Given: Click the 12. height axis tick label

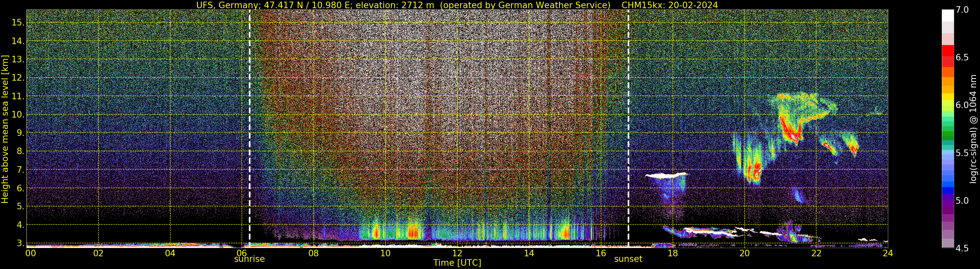Looking at the screenshot, I should (18, 78).
